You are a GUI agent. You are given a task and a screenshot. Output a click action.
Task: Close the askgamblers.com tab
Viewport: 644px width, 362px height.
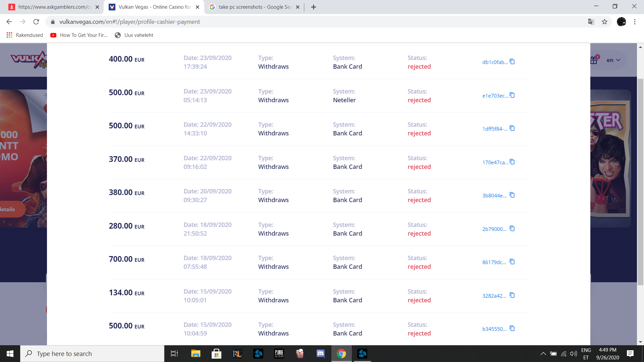tap(97, 7)
